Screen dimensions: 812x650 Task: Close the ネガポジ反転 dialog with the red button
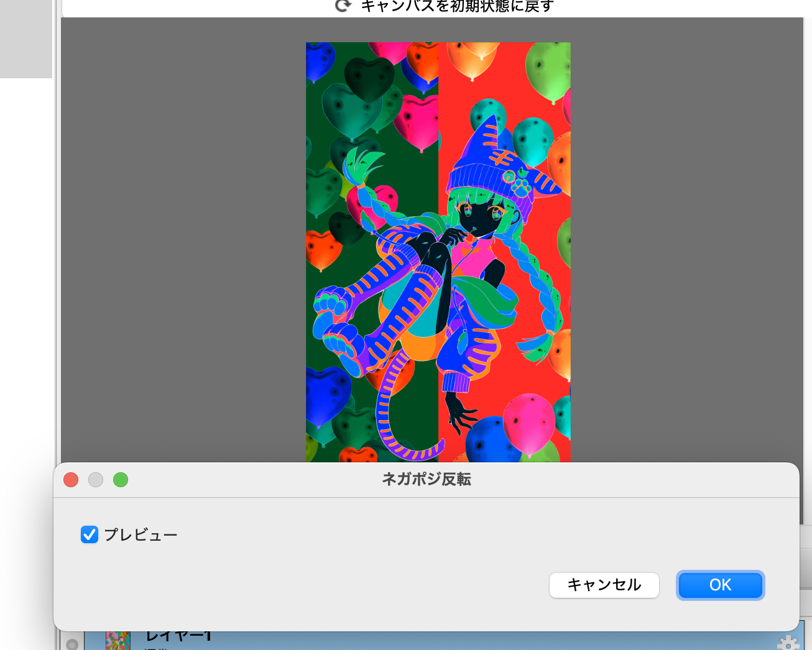click(x=71, y=479)
